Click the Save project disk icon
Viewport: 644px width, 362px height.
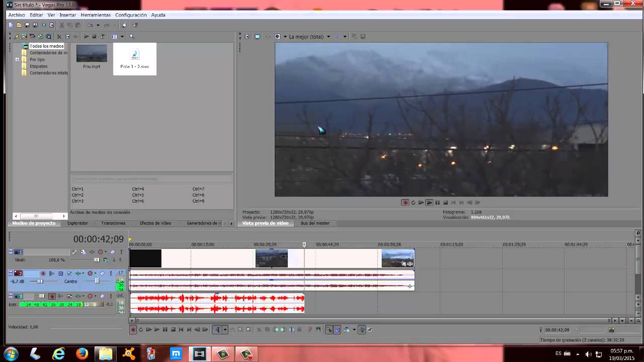[27, 25]
